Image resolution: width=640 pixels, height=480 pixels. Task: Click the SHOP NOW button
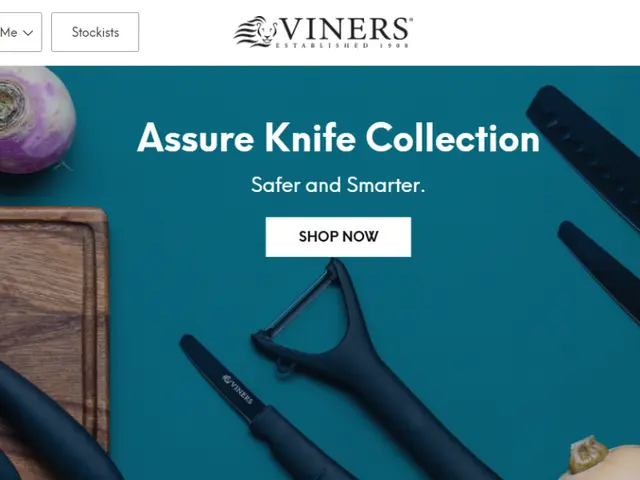click(338, 237)
